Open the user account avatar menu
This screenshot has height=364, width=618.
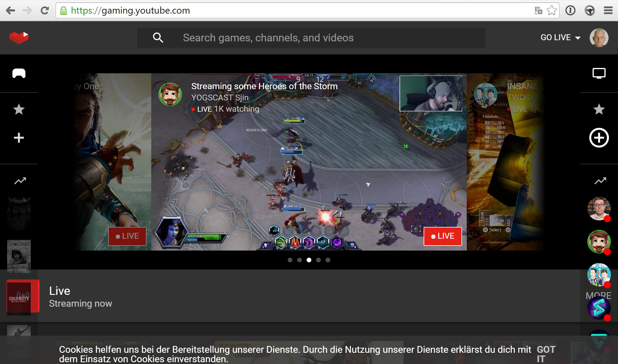click(x=599, y=38)
